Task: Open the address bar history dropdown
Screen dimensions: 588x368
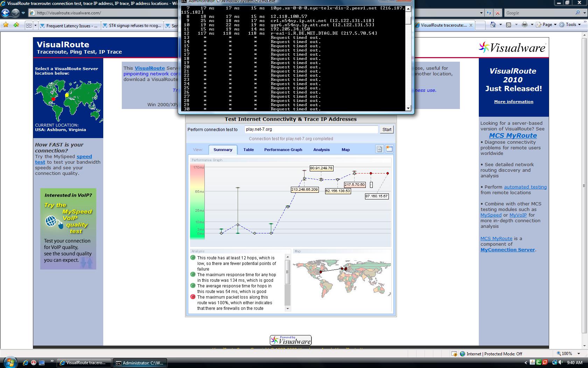Action: pos(481,13)
